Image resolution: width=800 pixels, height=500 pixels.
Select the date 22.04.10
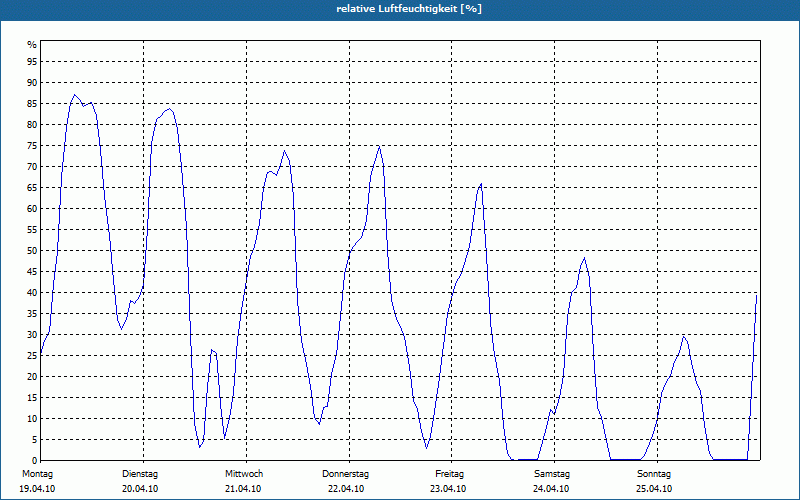click(346, 489)
